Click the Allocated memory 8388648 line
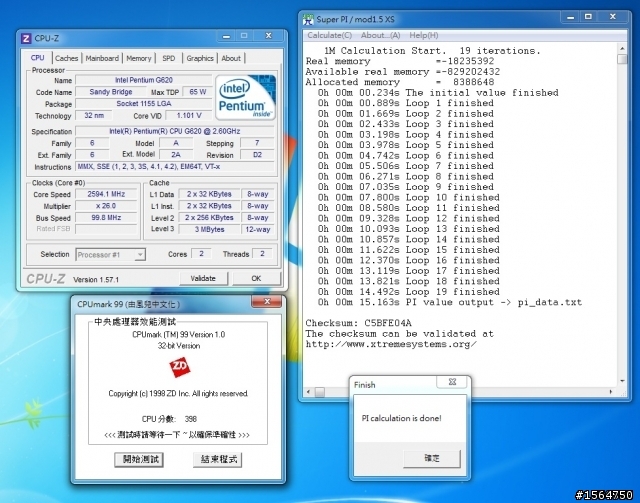 (x=400, y=82)
